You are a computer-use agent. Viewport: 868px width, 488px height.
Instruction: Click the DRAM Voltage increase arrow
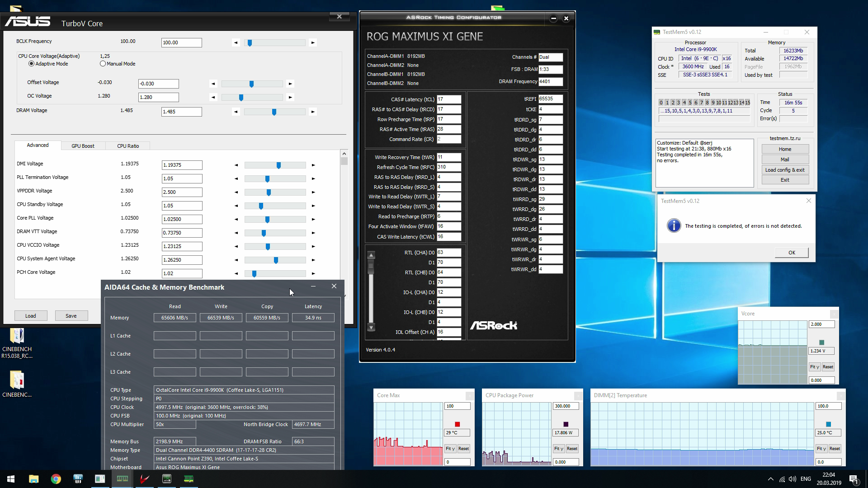(313, 112)
